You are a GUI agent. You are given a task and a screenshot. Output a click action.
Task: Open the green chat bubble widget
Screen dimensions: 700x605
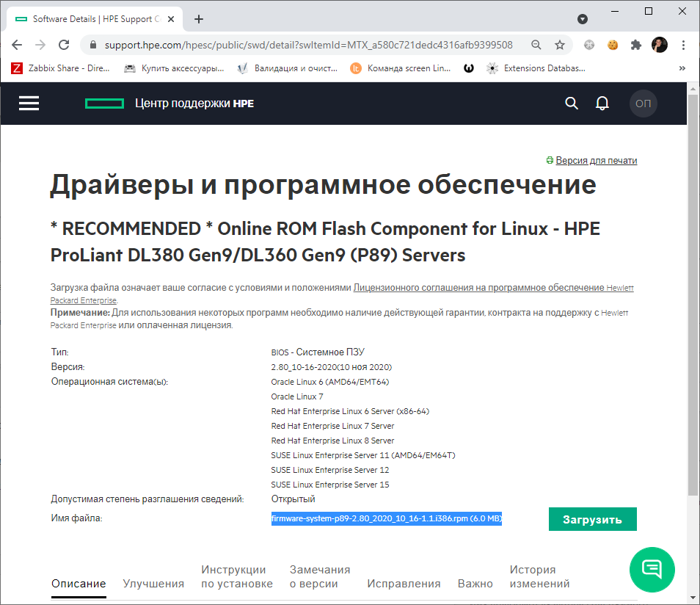pyautogui.click(x=652, y=569)
